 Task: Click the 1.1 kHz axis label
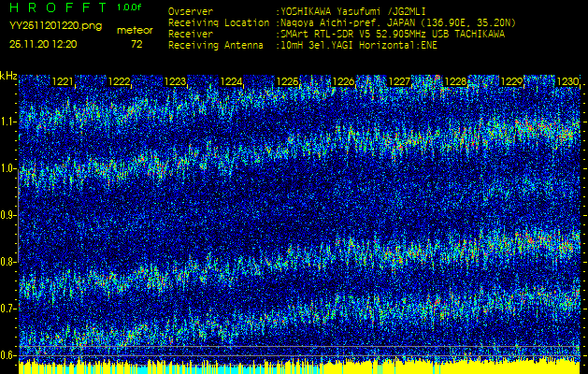coord(8,122)
